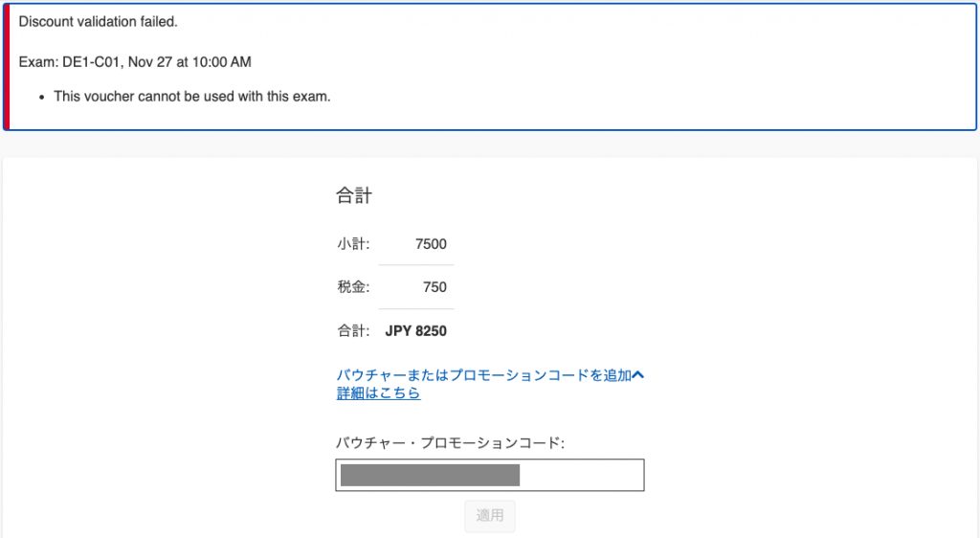Click the 'Discount validation failed.' error heading

click(99, 21)
